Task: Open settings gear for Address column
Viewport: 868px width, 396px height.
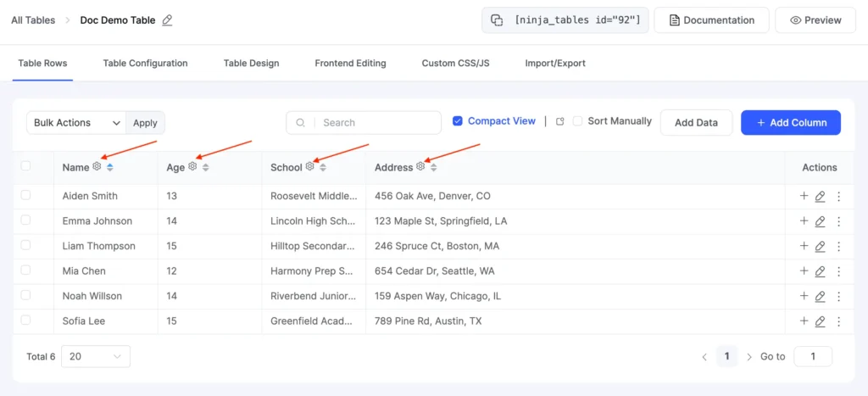Action: coord(420,166)
